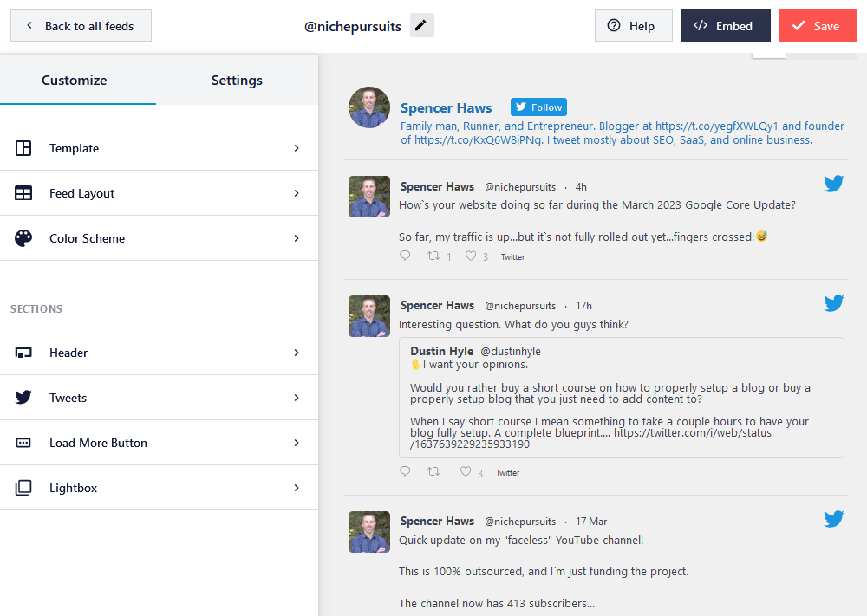Open the Lightbox menu item
The height and width of the screenshot is (616, 867).
coord(160,488)
